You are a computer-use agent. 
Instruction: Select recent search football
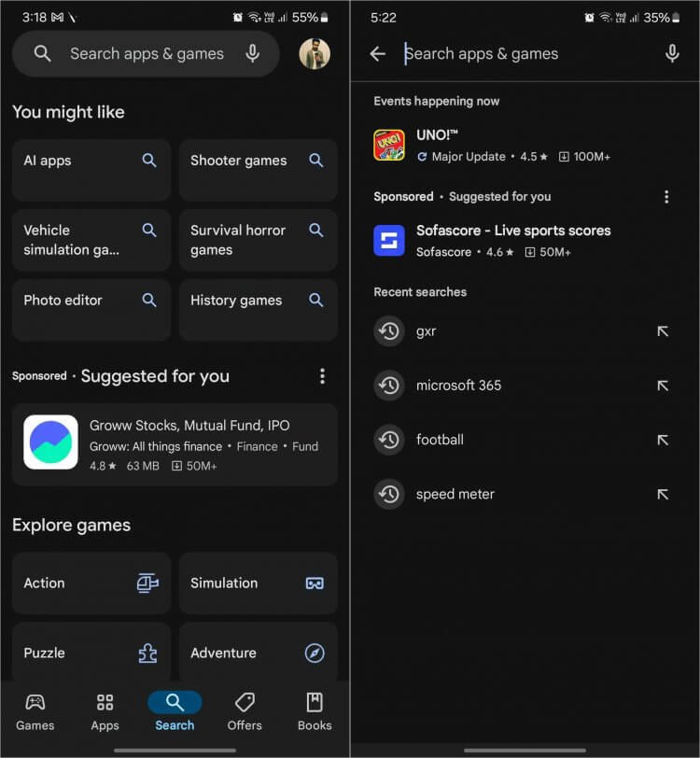tap(525, 440)
